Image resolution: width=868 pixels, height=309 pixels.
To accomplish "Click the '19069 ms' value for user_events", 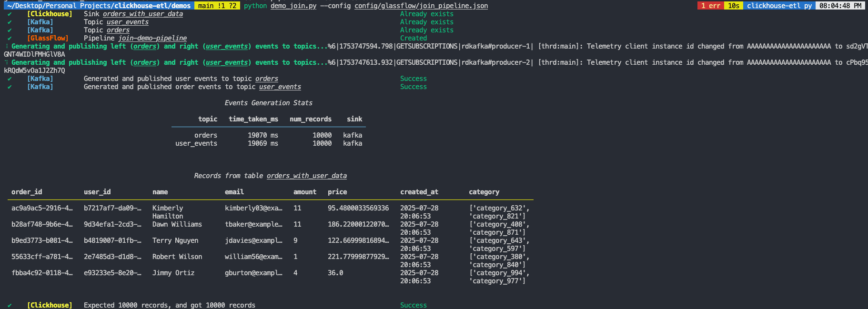I will pyautogui.click(x=263, y=143).
